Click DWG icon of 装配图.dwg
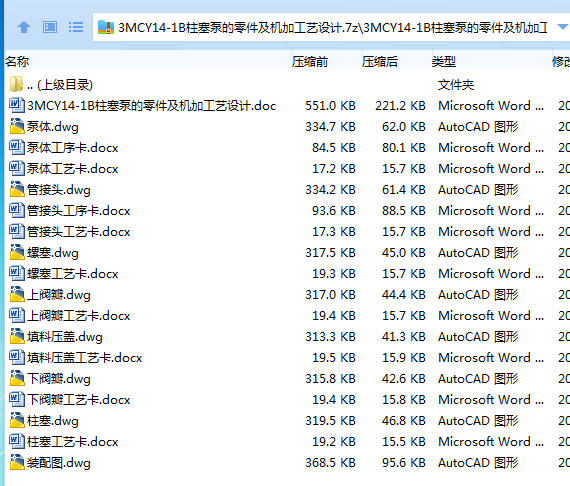This screenshot has height=486, width=570. (17, 462)
